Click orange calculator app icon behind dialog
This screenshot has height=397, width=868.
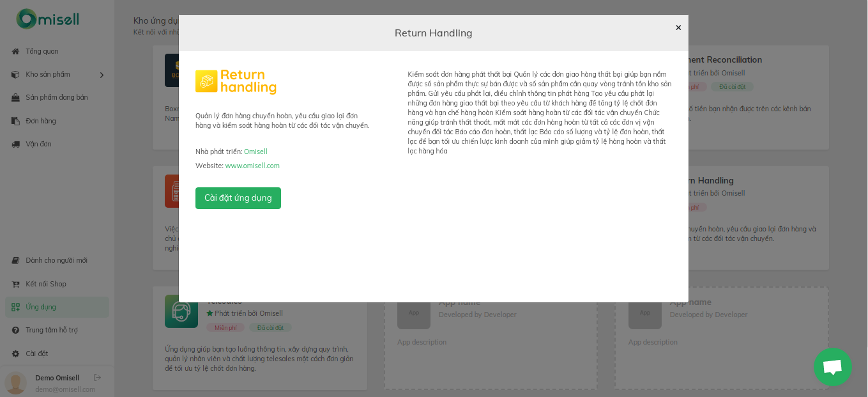click(172, 191)
